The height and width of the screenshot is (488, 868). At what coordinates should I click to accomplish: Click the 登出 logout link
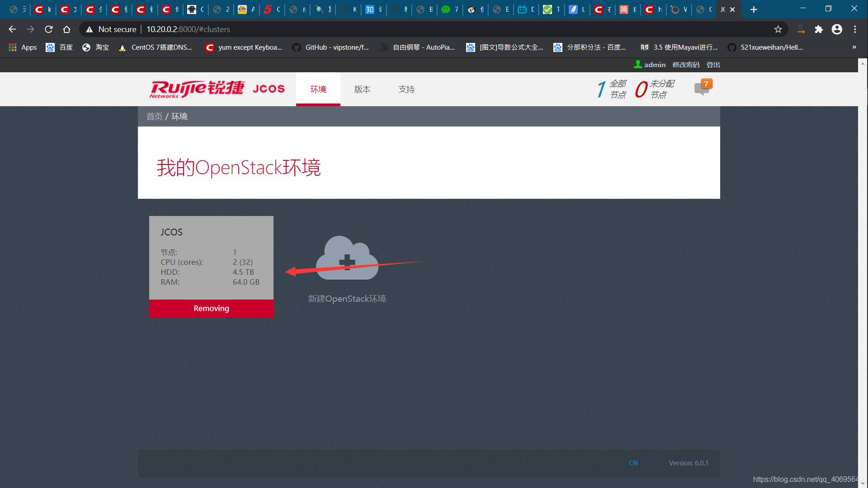click(713, 65)
